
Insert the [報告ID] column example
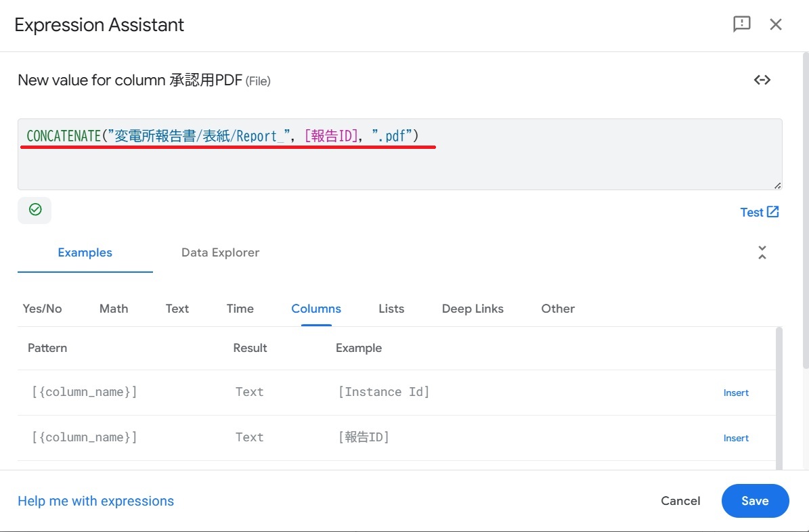736,438
